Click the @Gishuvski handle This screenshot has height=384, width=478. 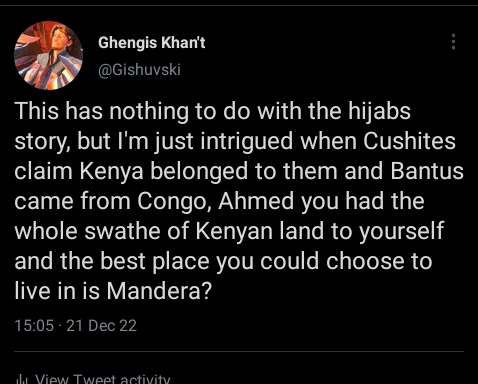coord(139,70)
